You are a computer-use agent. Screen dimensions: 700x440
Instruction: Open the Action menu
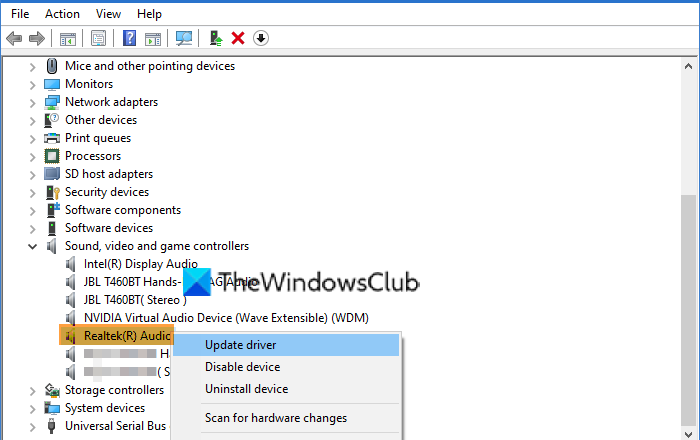click(x=62, y=14)
